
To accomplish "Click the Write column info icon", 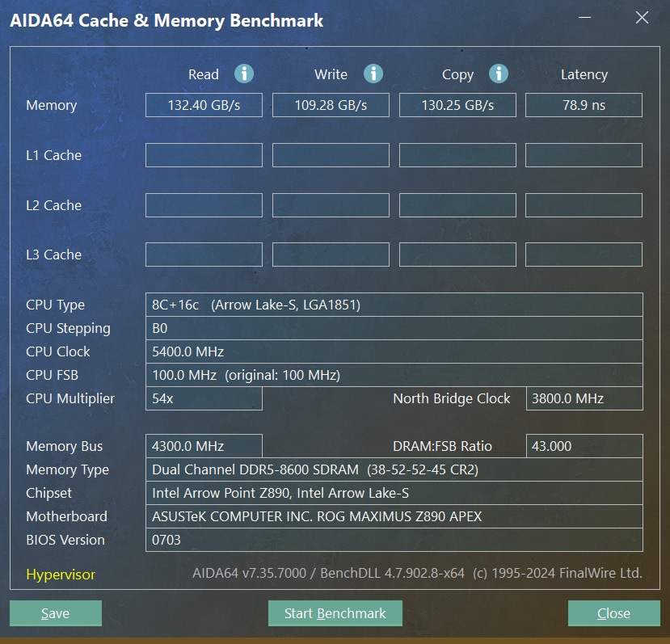I will (x=373, y=74).
